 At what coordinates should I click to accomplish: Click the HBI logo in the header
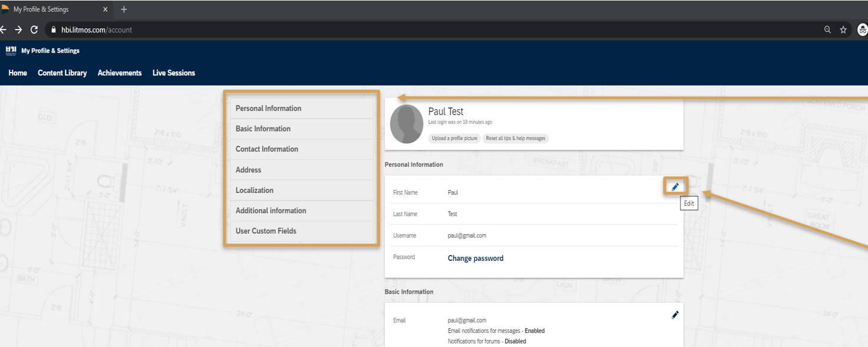pos(11,51)
